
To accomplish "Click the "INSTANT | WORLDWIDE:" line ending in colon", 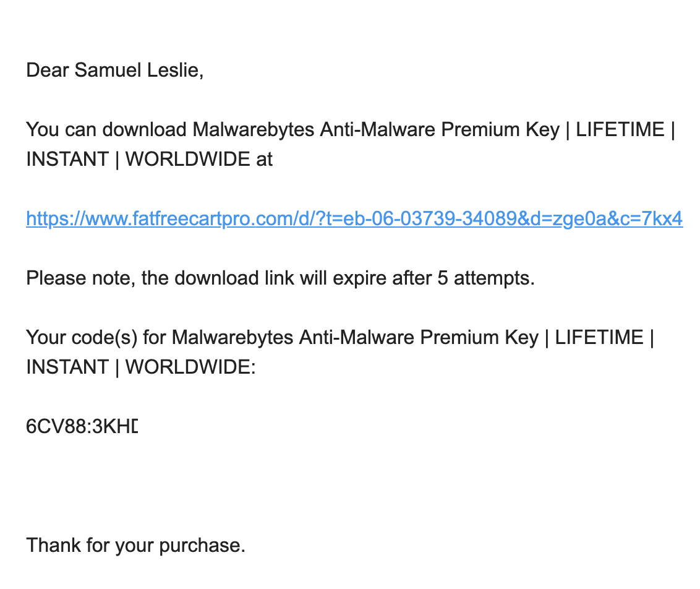I will [x=140, y=368].
